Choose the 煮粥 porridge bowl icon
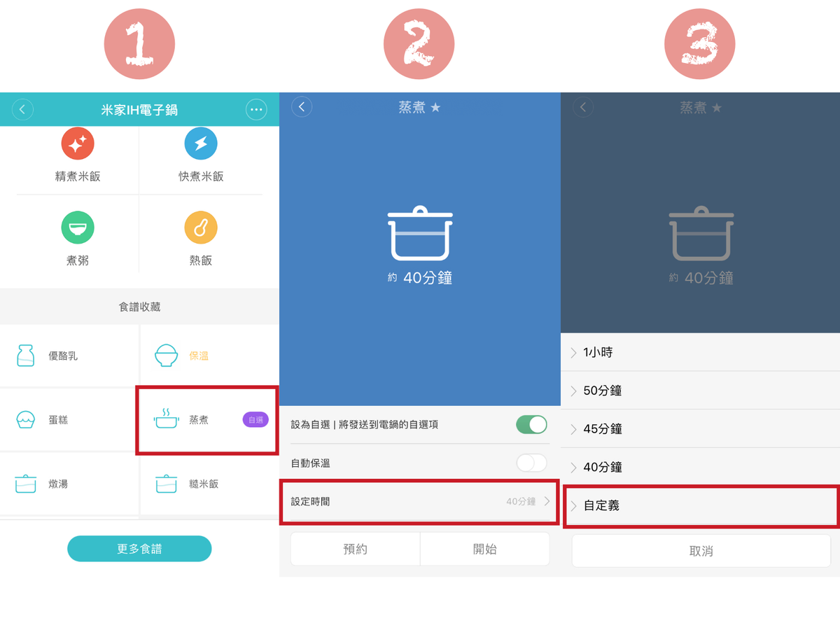This screenshot has width=840, height=630. (78, 228)
